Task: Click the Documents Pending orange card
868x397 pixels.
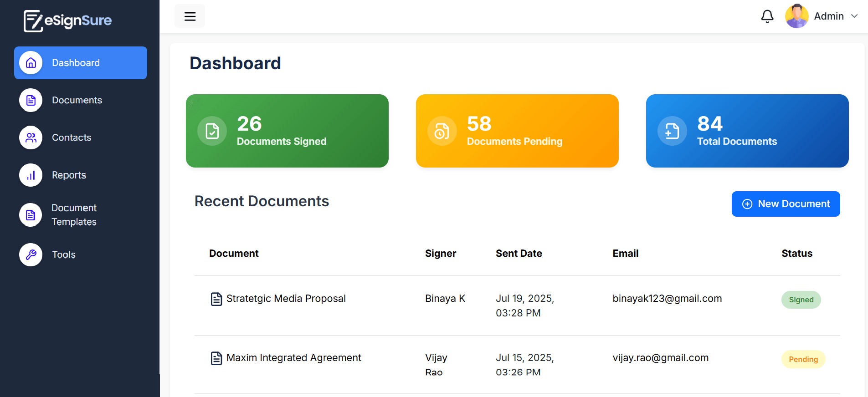Action: 517,131
